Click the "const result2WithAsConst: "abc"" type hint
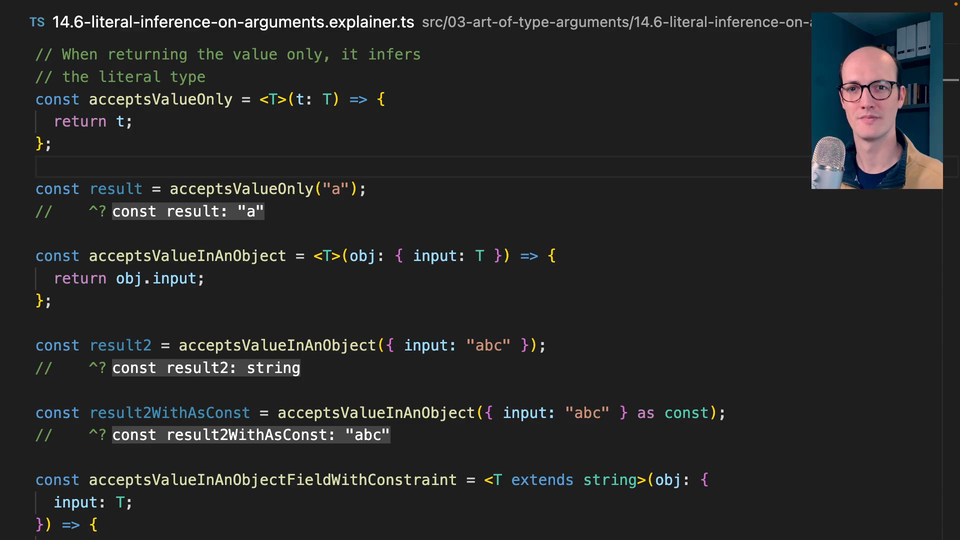This screenshot has width=960, height=540. [250, 435]
